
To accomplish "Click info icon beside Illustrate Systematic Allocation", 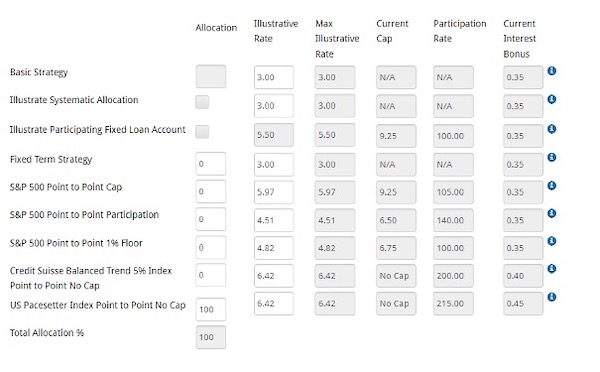I will coord(551,100).
